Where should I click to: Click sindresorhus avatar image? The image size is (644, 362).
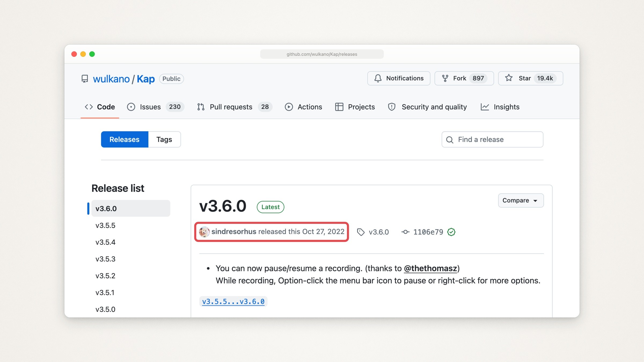[204, 232]
